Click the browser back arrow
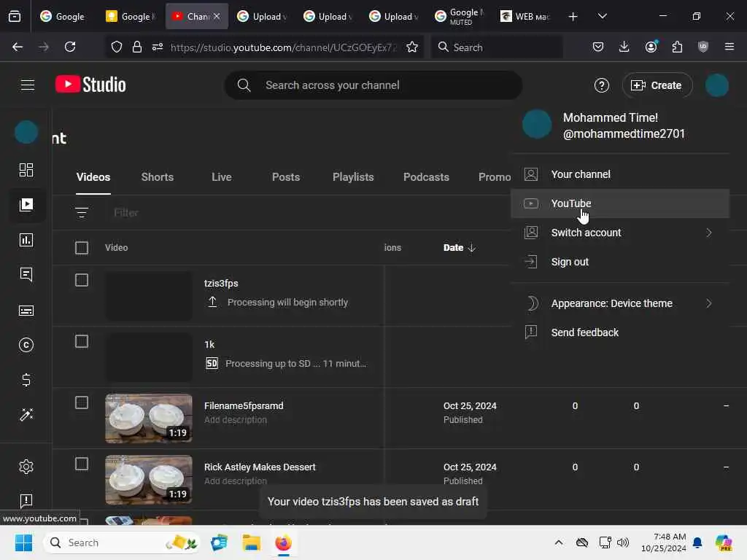This screenshot has height=560, width=747. click(18, 47)
